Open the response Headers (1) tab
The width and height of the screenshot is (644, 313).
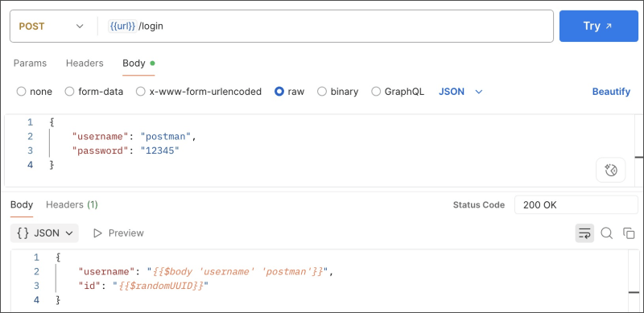[72, 204]
